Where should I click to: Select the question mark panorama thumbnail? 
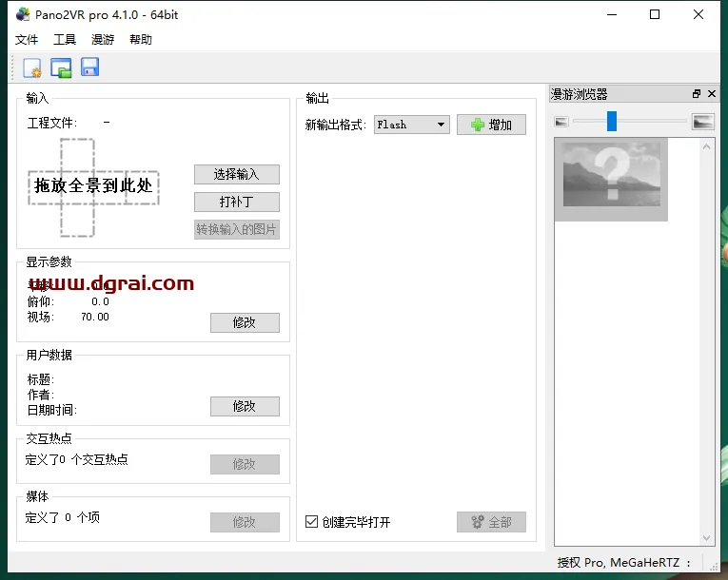tap(611, 179)
